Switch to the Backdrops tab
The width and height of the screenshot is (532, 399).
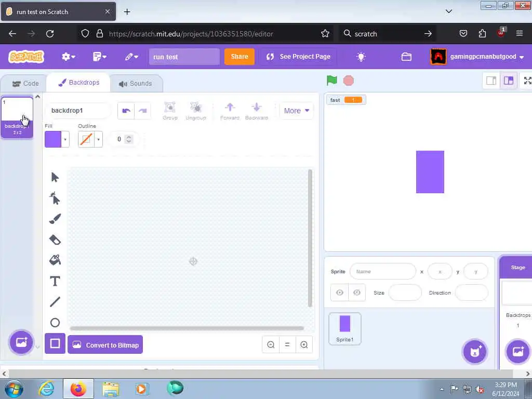pyautogui.click(x=79, y=83)
